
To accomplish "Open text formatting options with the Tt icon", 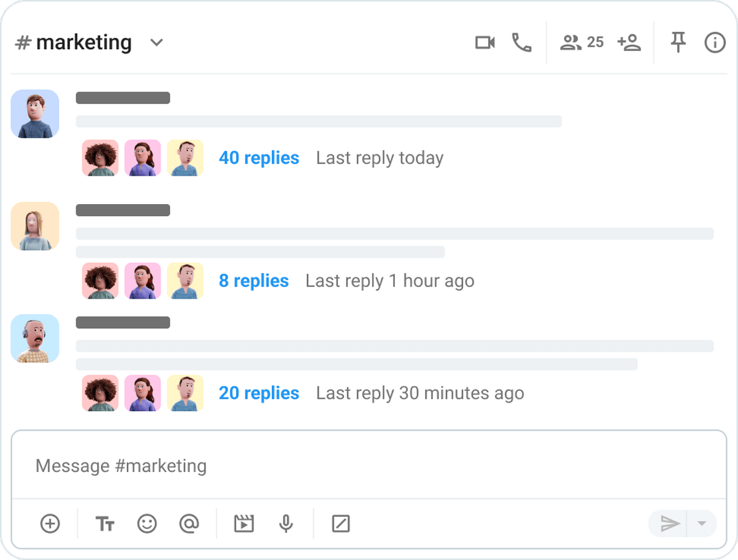I will tap(105, 524).
